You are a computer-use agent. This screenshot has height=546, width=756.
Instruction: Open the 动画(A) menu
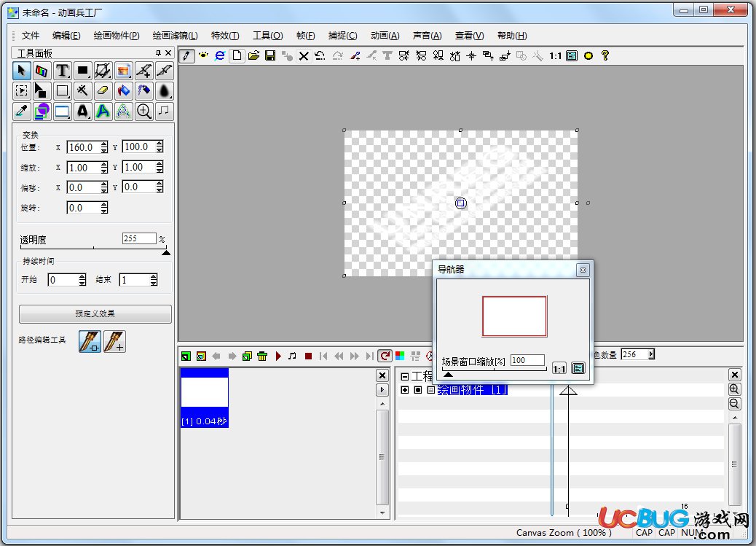click(x=385, y=36)
